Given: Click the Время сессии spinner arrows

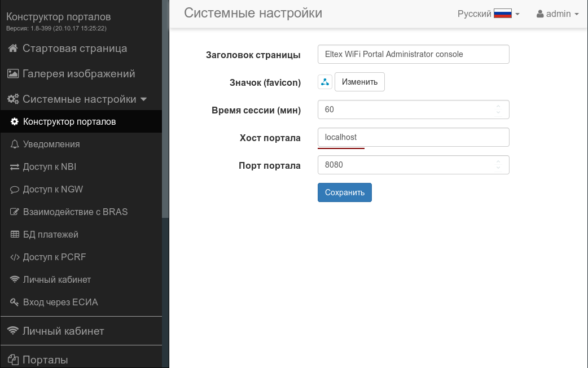Looking at the screenshot, I should tap(498, 109).
